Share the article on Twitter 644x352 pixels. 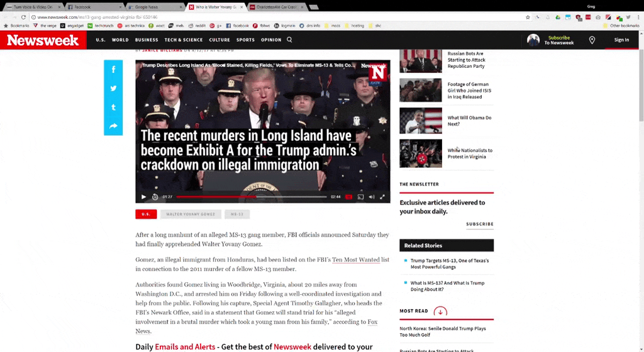coord(113,88)
